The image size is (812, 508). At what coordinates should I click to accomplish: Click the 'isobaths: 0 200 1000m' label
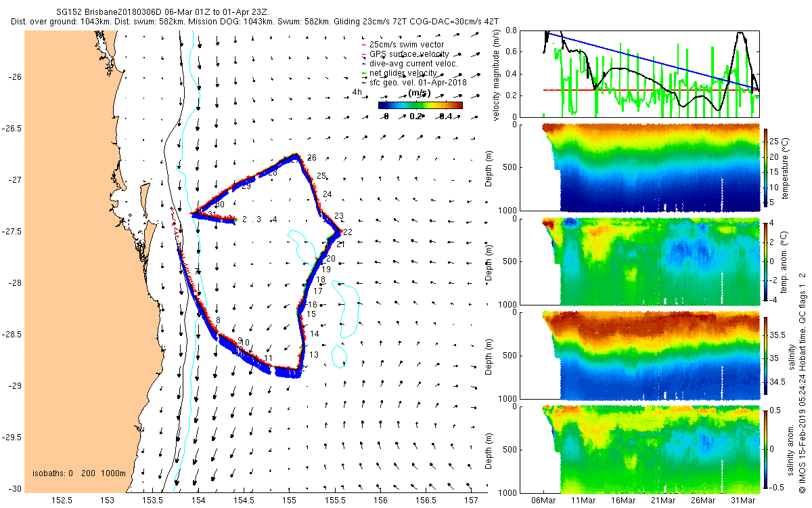click(x=79, y=473)
